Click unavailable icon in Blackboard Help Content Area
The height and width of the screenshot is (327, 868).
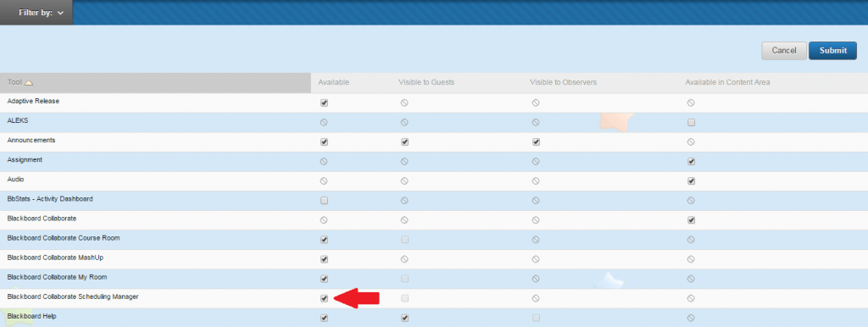[x=691, y=318]
